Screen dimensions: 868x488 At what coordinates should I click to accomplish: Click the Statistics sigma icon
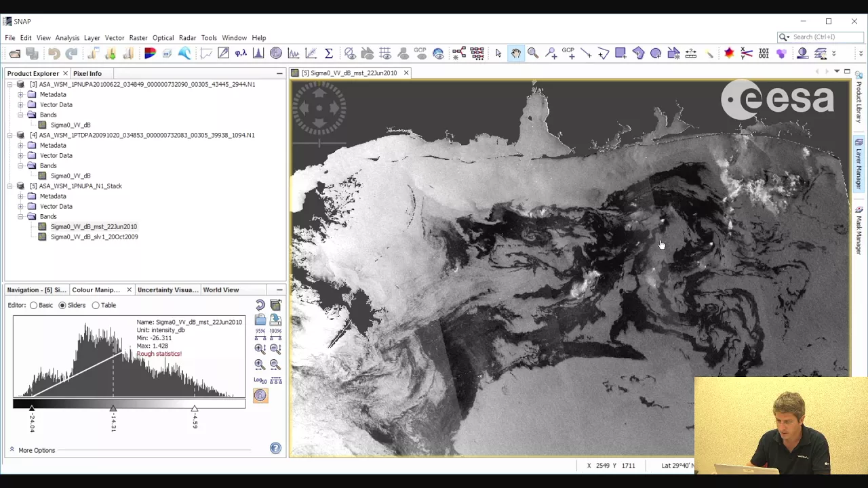tap(329, 54)
